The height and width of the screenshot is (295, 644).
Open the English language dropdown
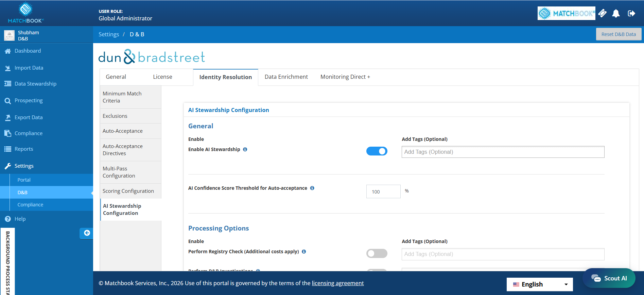click(x=540, y=284)
